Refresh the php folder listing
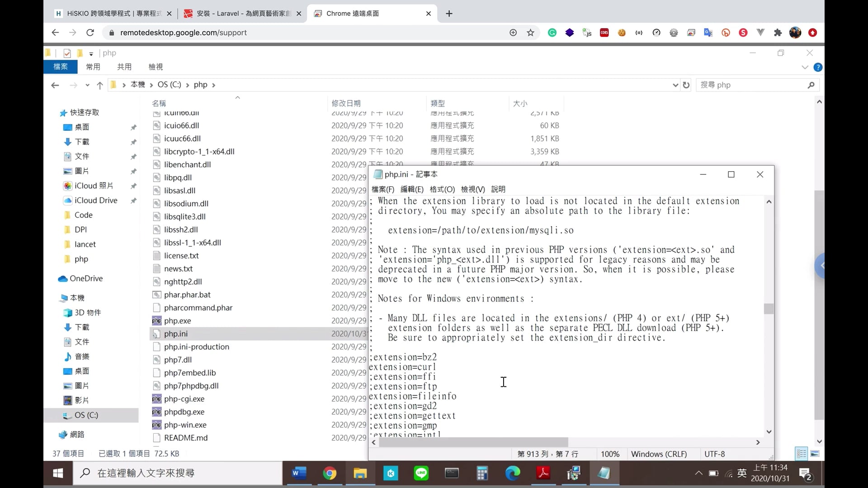Viewport: 868px width, 488px height. pos(686,85)
